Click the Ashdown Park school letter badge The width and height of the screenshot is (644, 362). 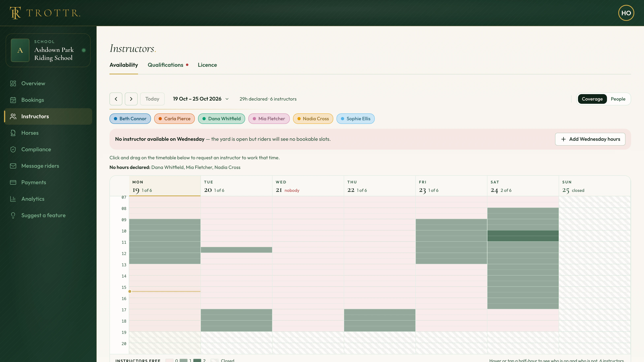tap(20, 50)
